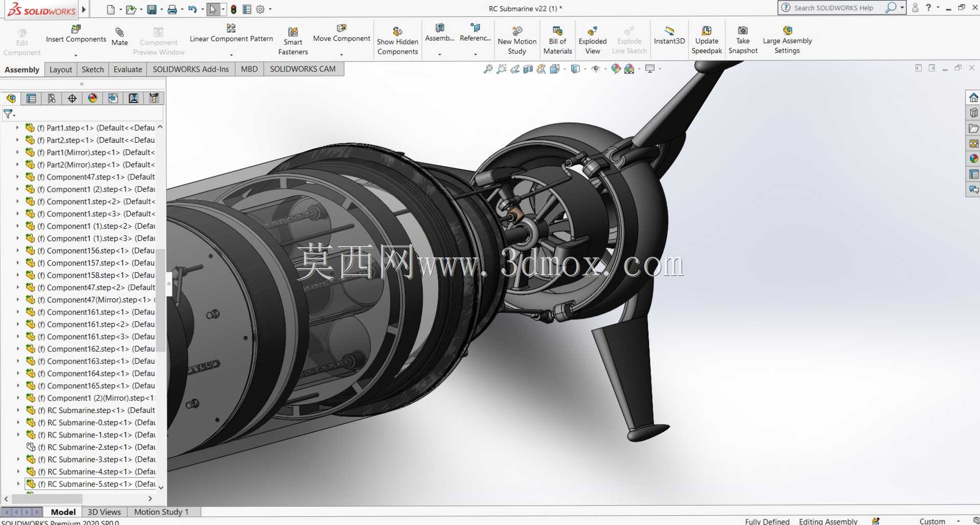This screenshot has width=980, height=525.
Task: Open the Reference Geometry dropdown arrow
Action: click(x=475, y=55)
